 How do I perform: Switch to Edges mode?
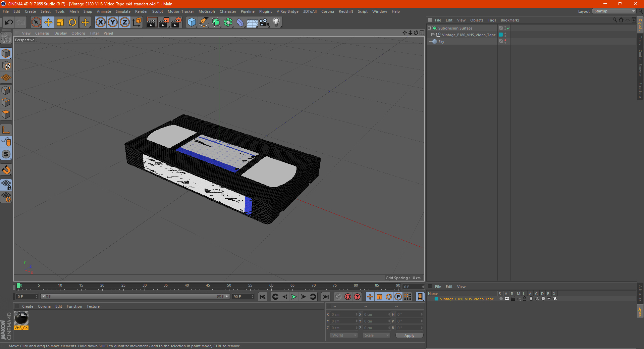6,102
